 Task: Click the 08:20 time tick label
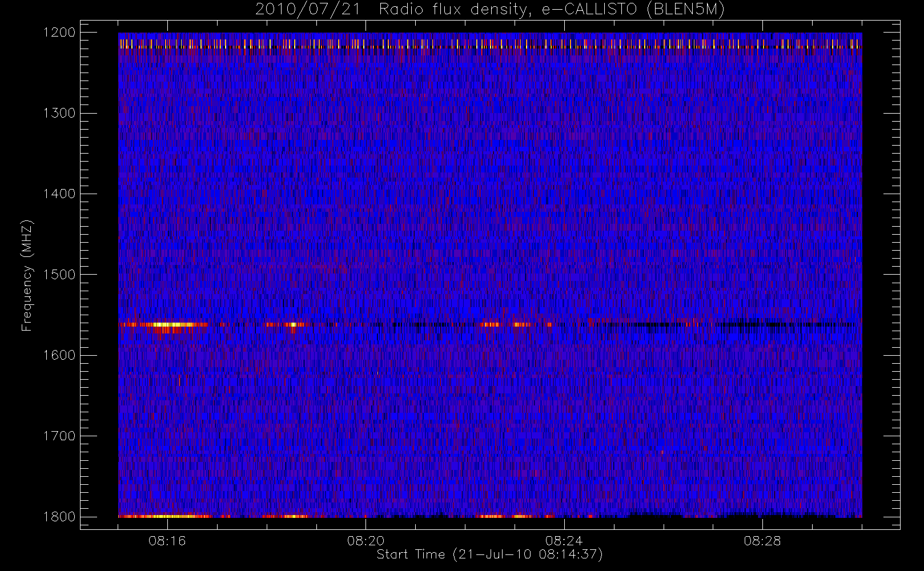click(x=365, y=541)
